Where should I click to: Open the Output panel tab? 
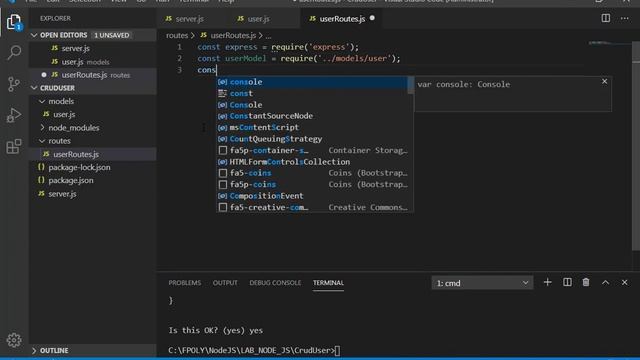click(x=225, y=283)
